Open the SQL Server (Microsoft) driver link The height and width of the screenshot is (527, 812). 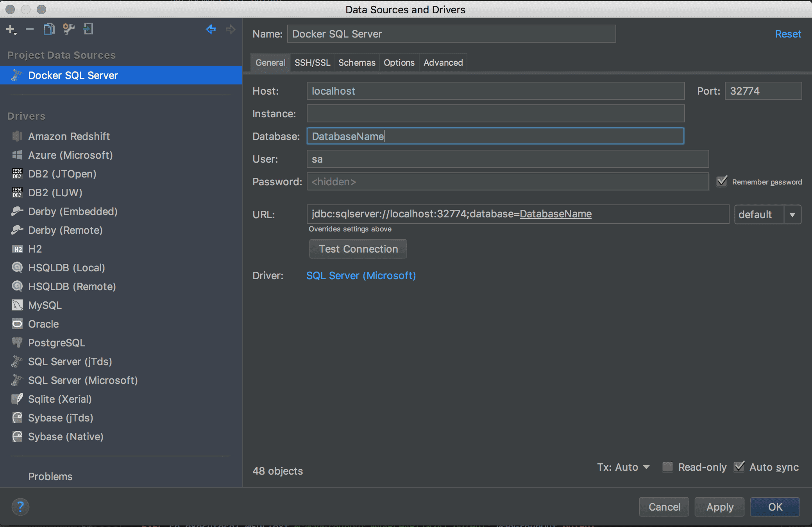pos(361,276)
